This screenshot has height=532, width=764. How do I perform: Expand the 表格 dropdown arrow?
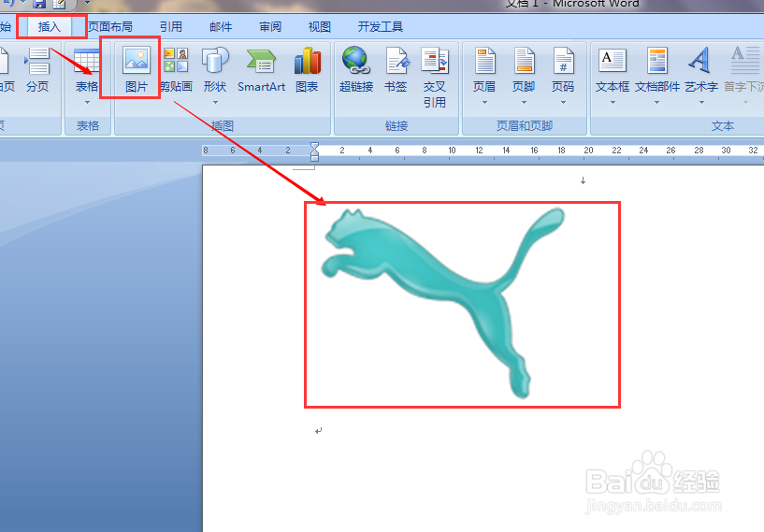coord(87,102)
